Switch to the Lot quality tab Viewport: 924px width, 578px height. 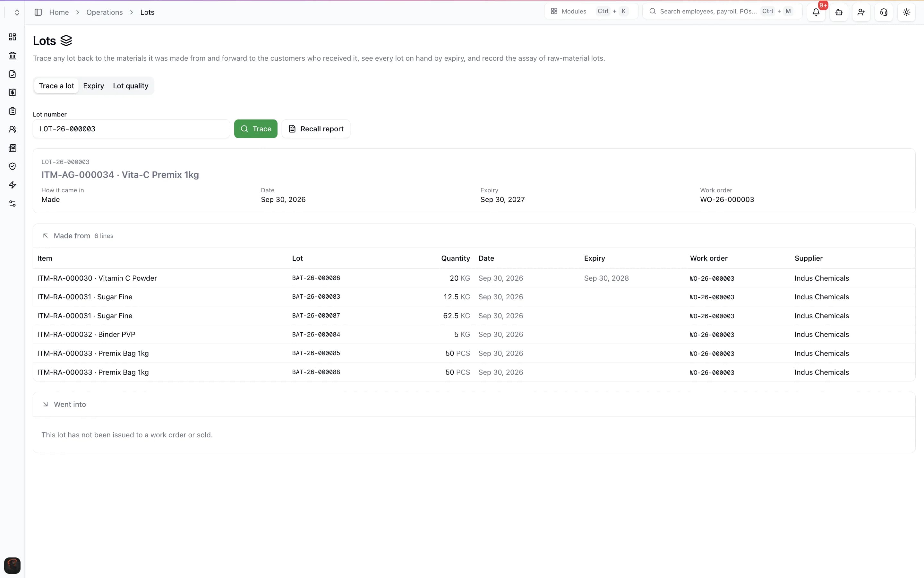pyautogui.click(x=131, y=86)
